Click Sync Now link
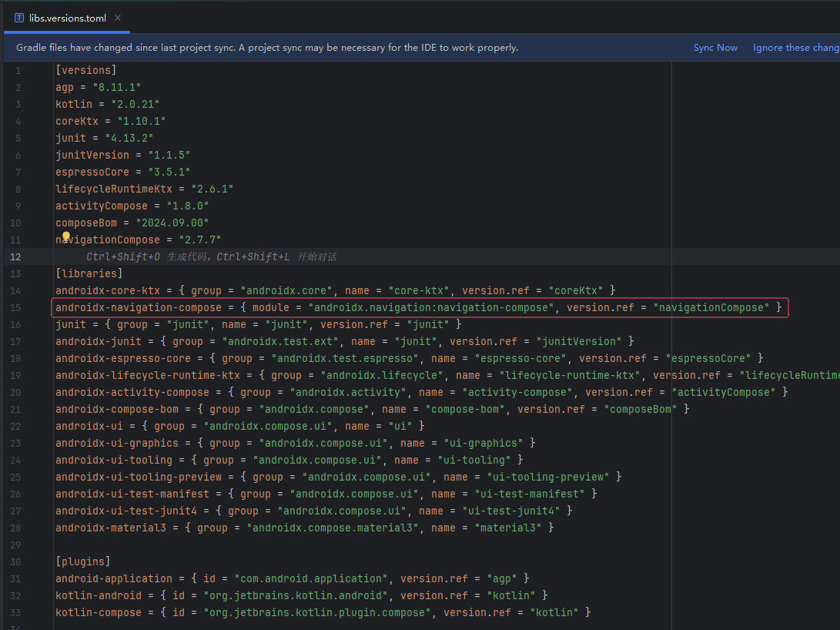Image resolution: width=840 pixels, height=630 pixels. [715, 48]
